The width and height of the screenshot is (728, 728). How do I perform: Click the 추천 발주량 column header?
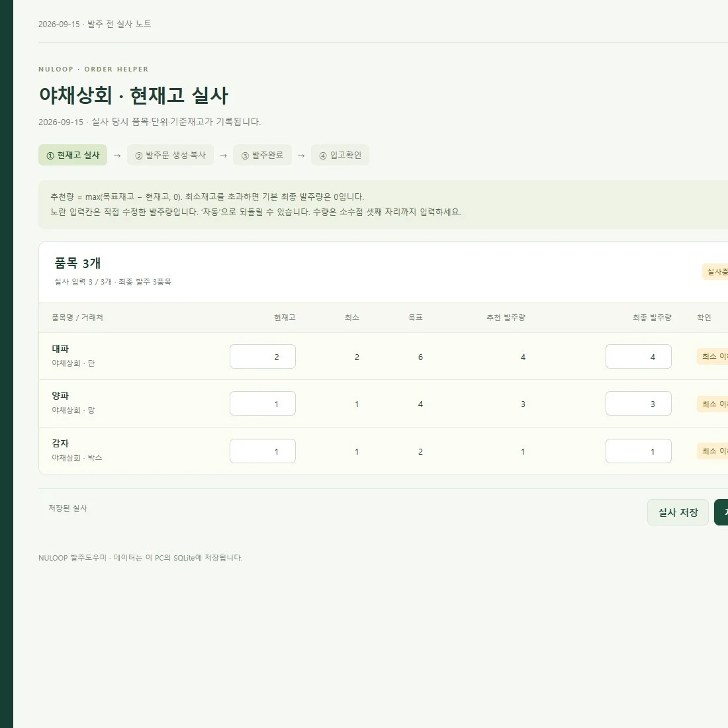pyautogui.click(x=506, y=318)
